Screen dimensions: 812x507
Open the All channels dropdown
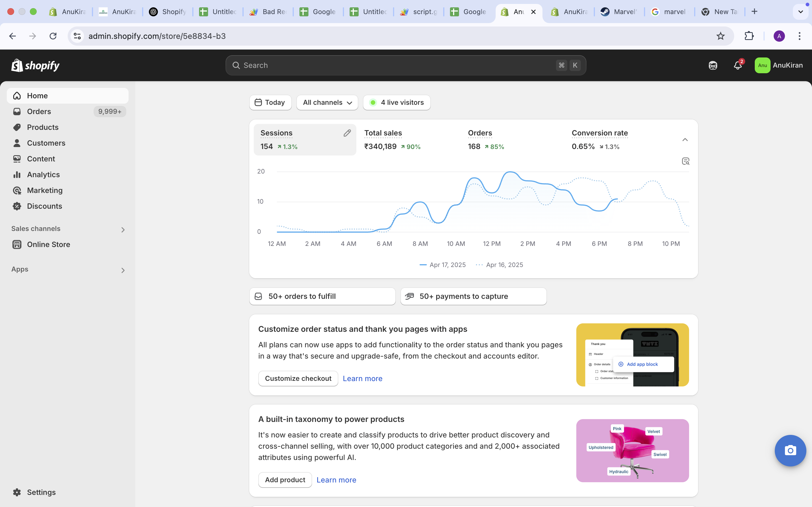coord(326,102)
